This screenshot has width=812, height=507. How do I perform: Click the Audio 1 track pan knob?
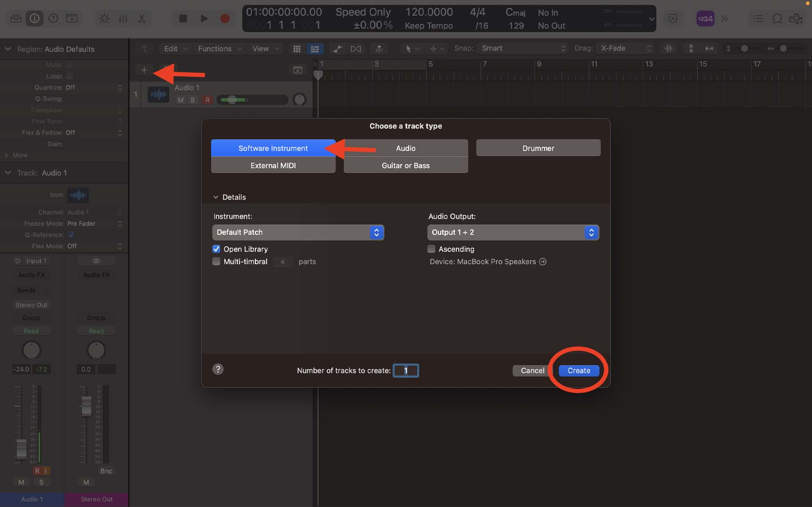299,99
